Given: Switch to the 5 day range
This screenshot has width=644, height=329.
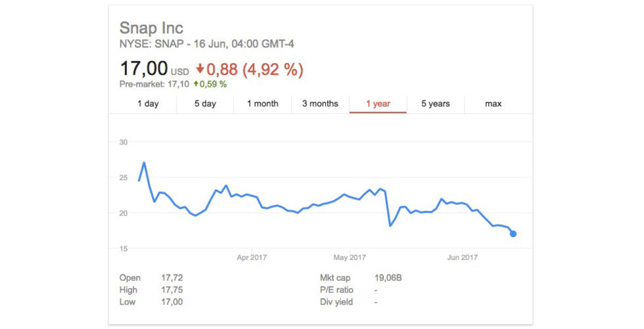Looking at the screenshot, I should click(x=205, y=104).
